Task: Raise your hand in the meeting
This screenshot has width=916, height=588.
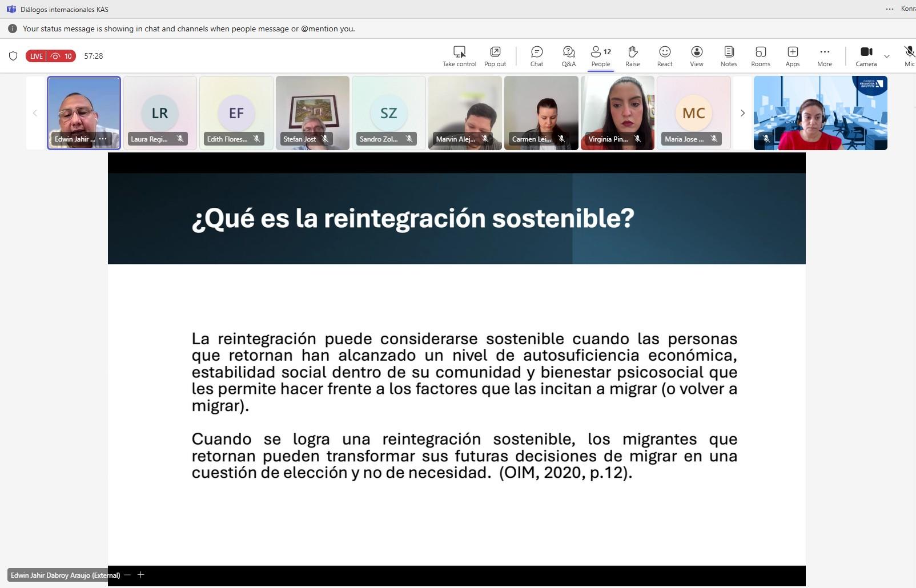Action: (632, 53)
